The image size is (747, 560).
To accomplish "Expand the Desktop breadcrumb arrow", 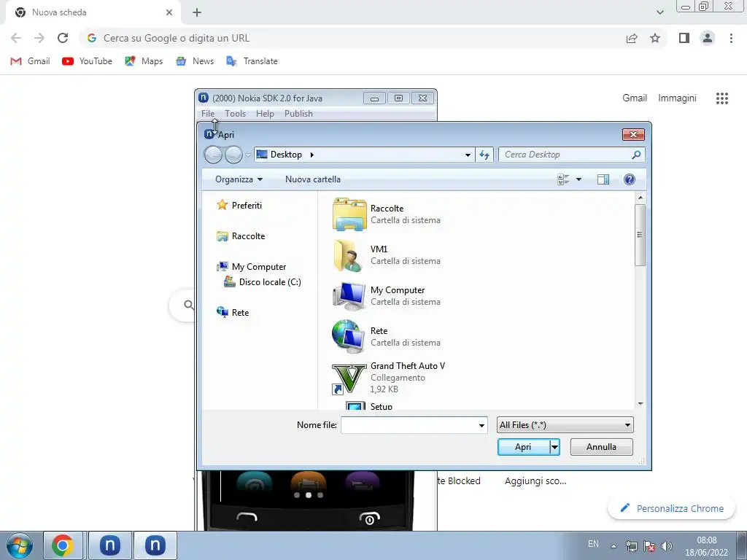I will click(x=312, y=155).
